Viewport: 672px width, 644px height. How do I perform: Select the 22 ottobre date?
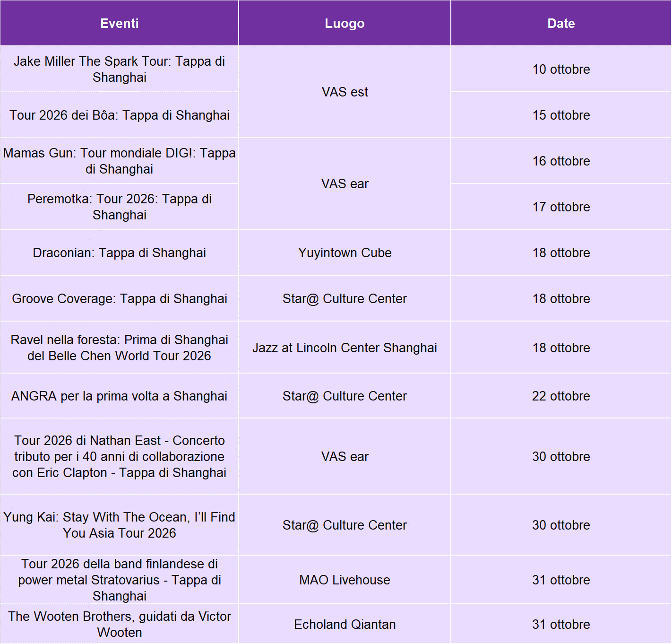[561, 396]
